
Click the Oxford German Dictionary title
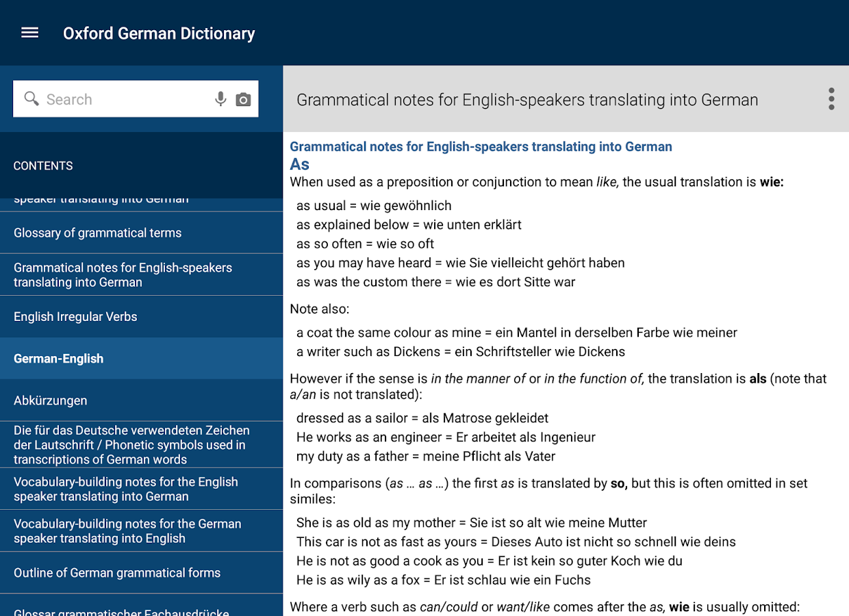click(x=159, y=34)
